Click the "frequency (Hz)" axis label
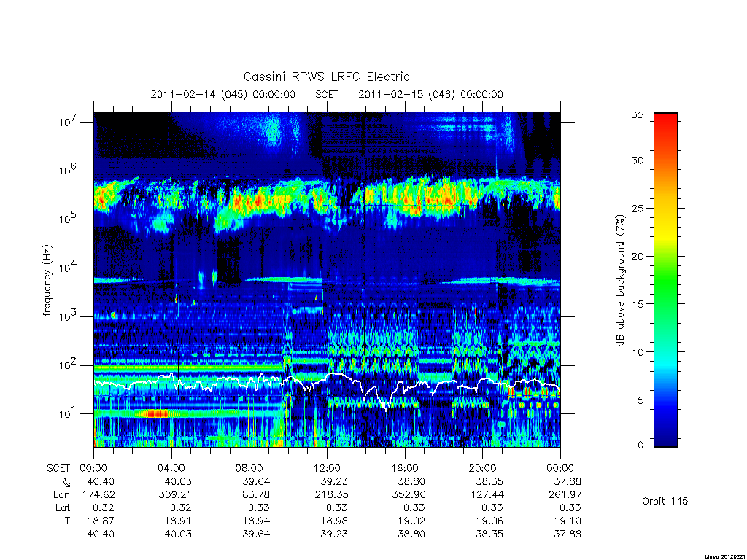This screenshot has width=747, height=560. pyautogui.click(x=47, y=281)
